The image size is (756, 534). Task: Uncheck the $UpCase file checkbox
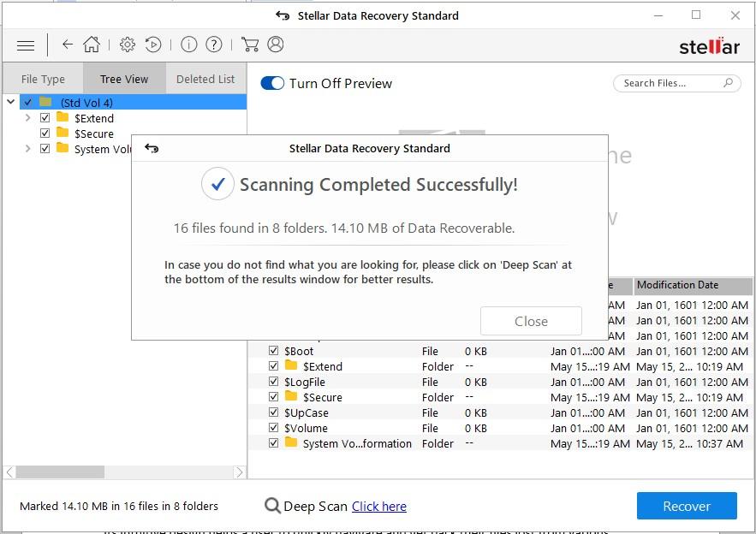pyautogui.click(x=273, y=412)
